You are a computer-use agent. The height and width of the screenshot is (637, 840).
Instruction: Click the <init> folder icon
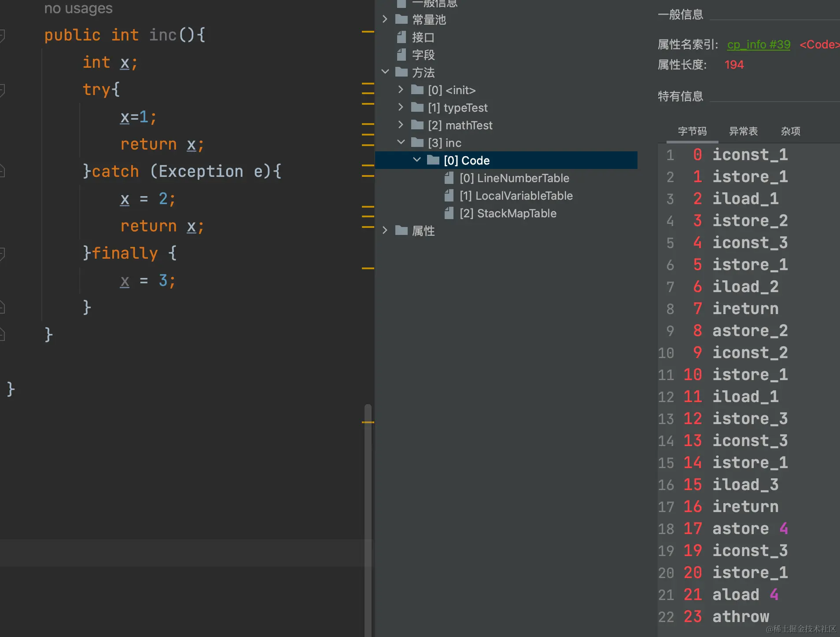tap(417, 90)
